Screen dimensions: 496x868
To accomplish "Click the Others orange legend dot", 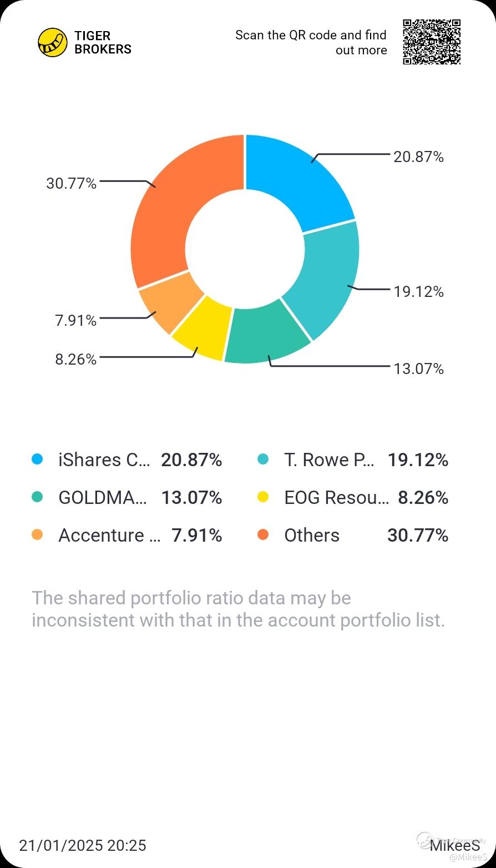I will (263, 535).
